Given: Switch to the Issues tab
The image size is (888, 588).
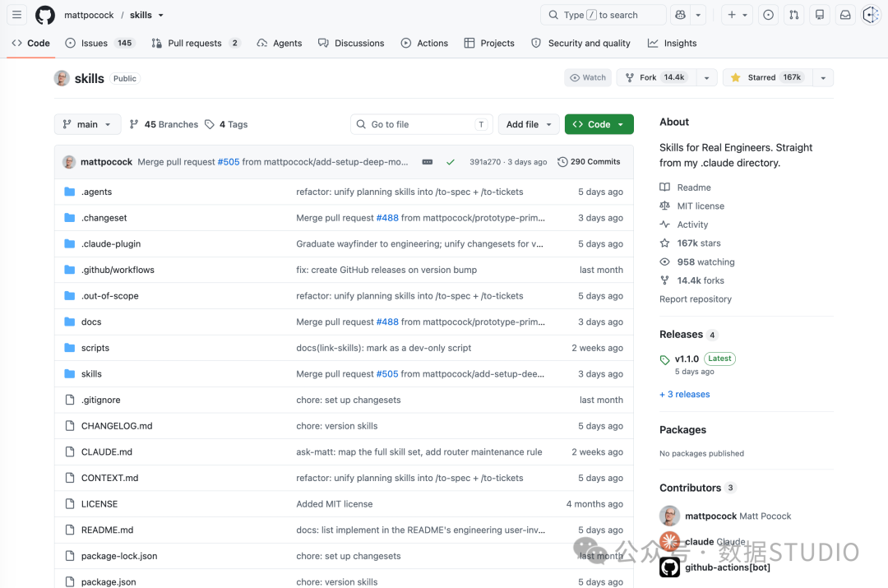Looking at the screenshot, I should [100, 43].
